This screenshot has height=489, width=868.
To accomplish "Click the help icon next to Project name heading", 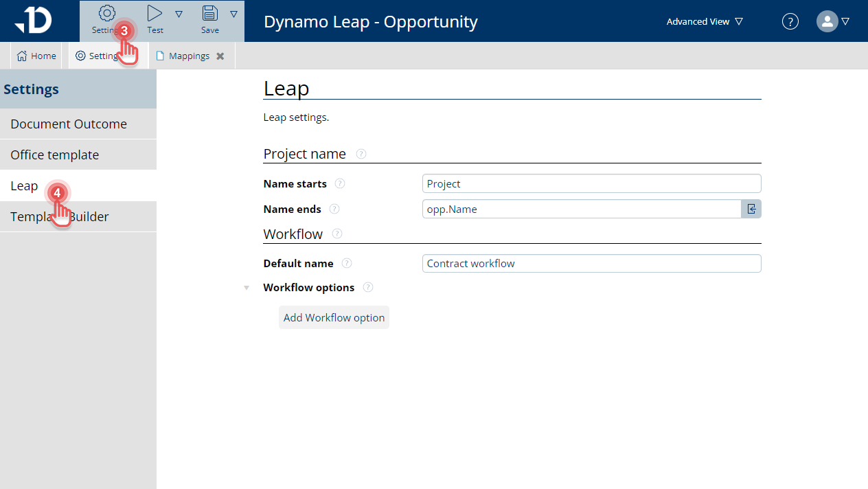I will (361, 154).
